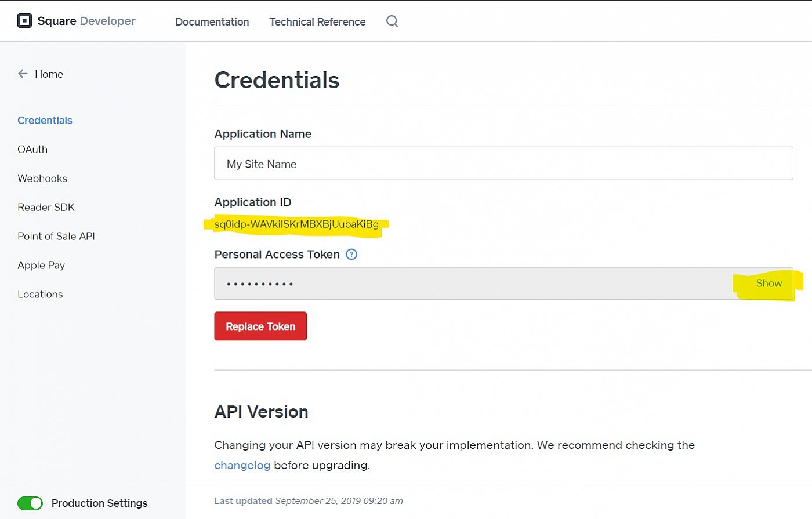
Task: Open the Documentation menu
Action: (212, 21)
